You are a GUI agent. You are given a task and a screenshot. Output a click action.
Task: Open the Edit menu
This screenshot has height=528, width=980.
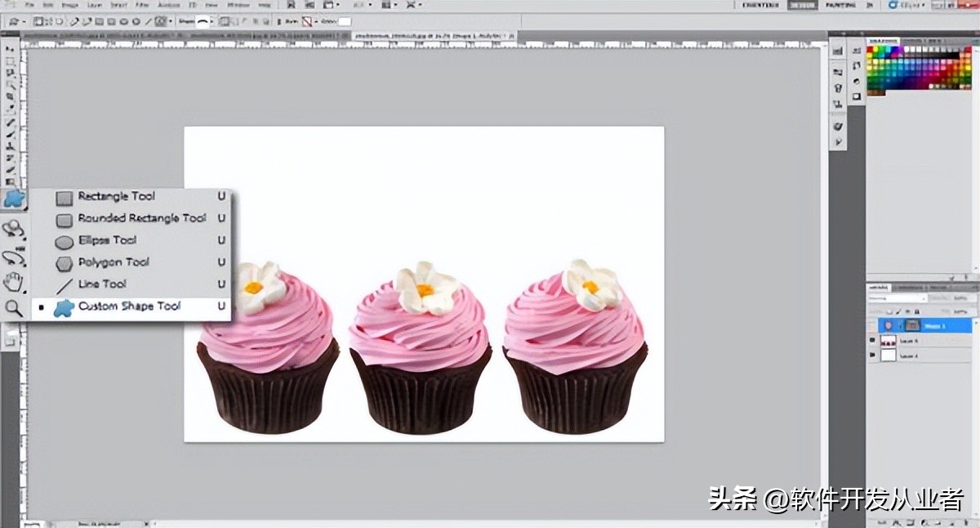pyautogui.click(x=48, y=5)
